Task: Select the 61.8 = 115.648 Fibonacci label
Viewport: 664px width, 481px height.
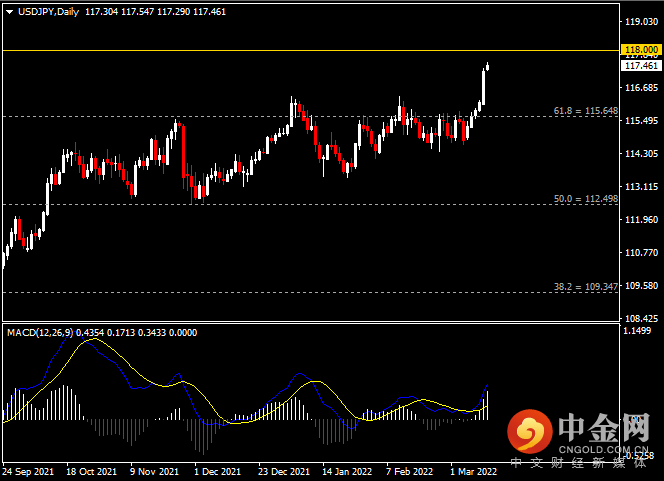Action: [586, 111]
